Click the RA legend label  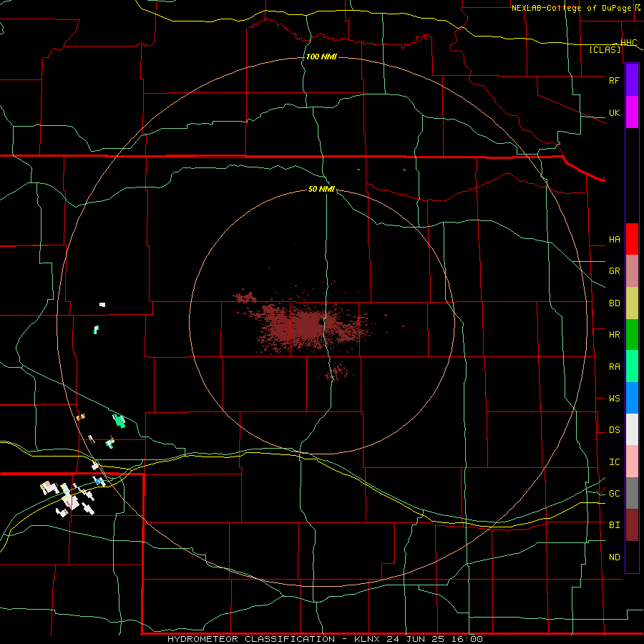(614, 367)
